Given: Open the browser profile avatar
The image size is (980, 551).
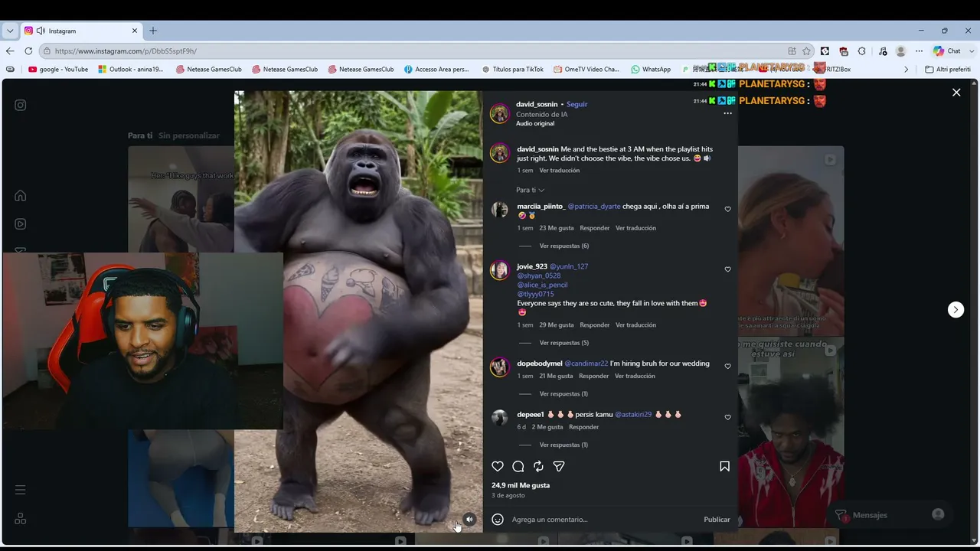Looking at the screenshot, I should 900,51.
